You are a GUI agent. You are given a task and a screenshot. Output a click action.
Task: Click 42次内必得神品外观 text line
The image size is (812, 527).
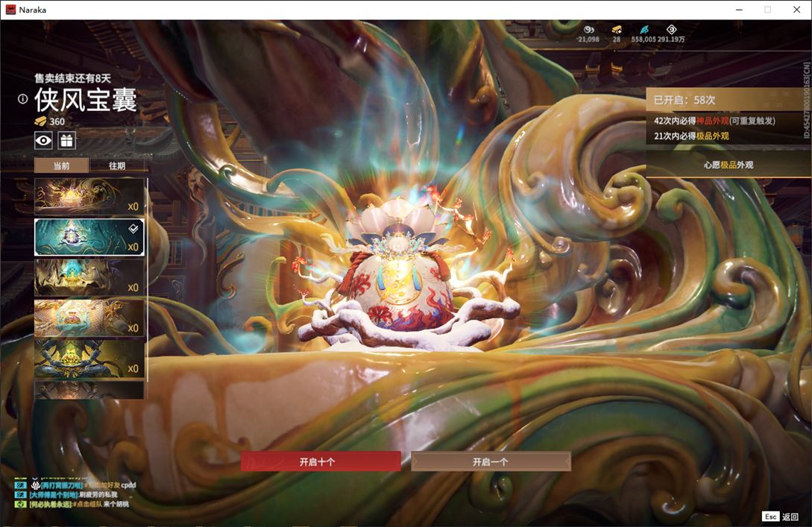click(714, 121)
